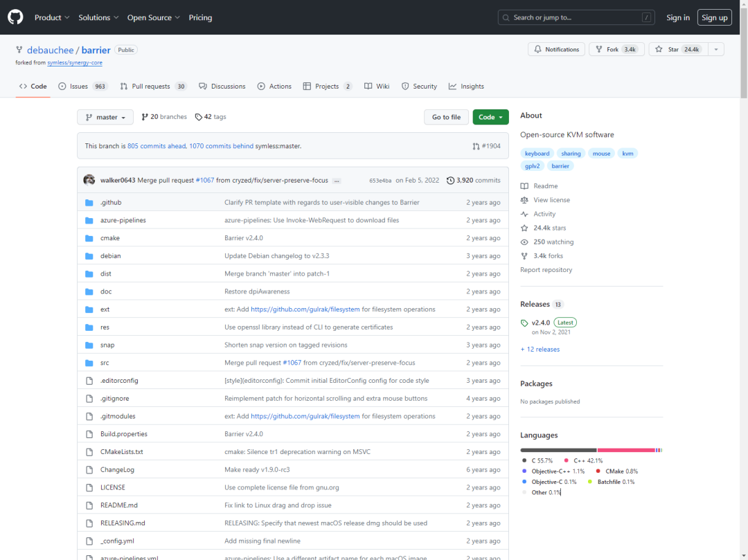Screen dimensions: 748x560
Task: Click the cmake folder icon
Action: [89, 238]
